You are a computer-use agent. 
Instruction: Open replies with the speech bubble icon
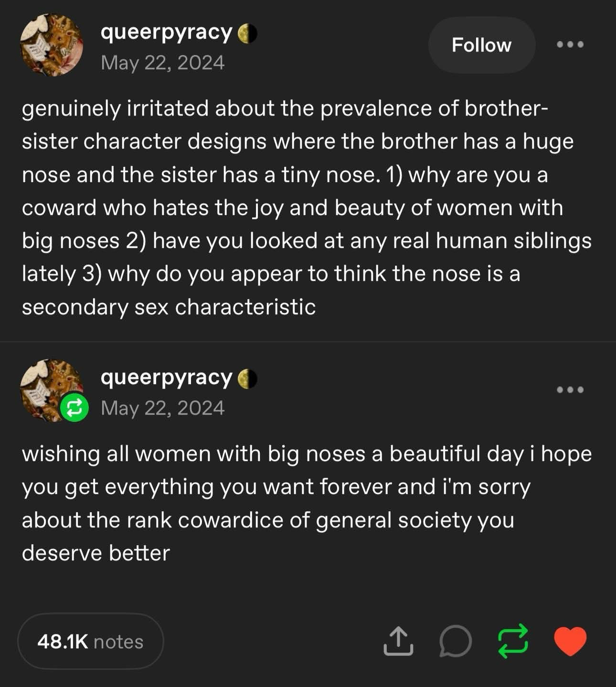[455, 641]
